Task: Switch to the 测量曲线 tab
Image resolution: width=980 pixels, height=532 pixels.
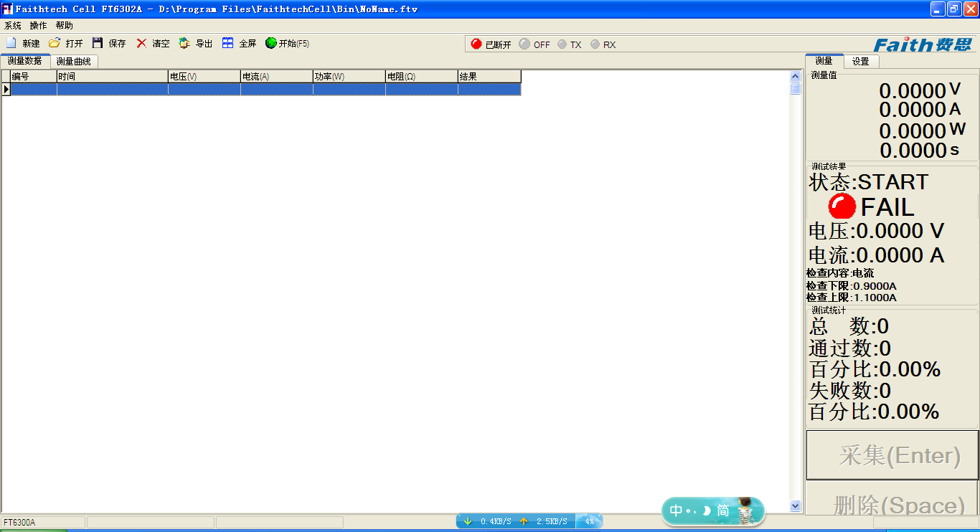Action: (x=74, y=62)
